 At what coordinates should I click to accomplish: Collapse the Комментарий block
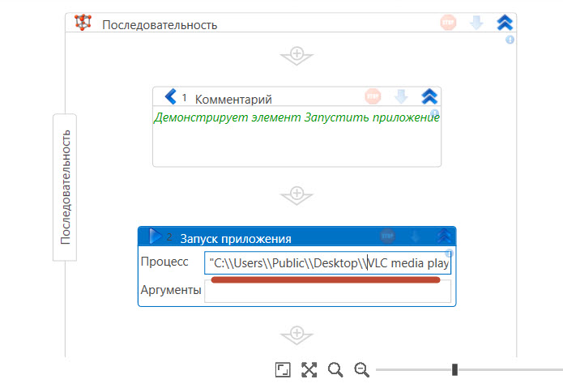tap(429, 97)
